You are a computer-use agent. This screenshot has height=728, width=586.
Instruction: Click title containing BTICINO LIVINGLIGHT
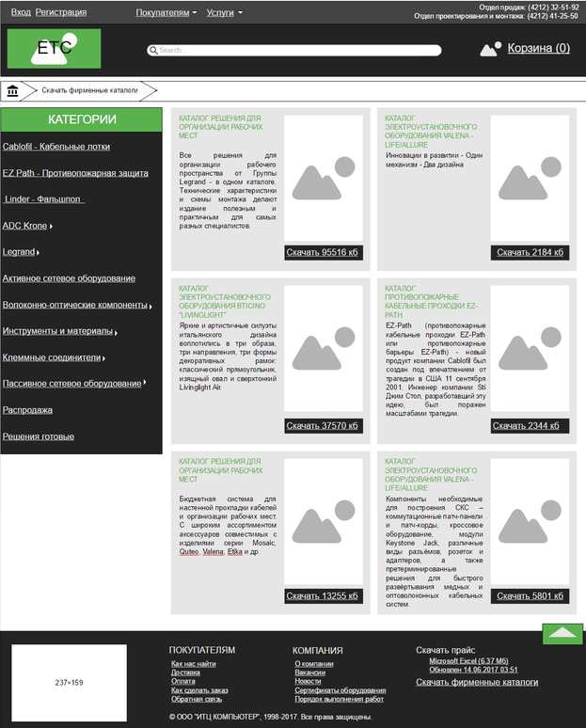click(x=225, y=302)
